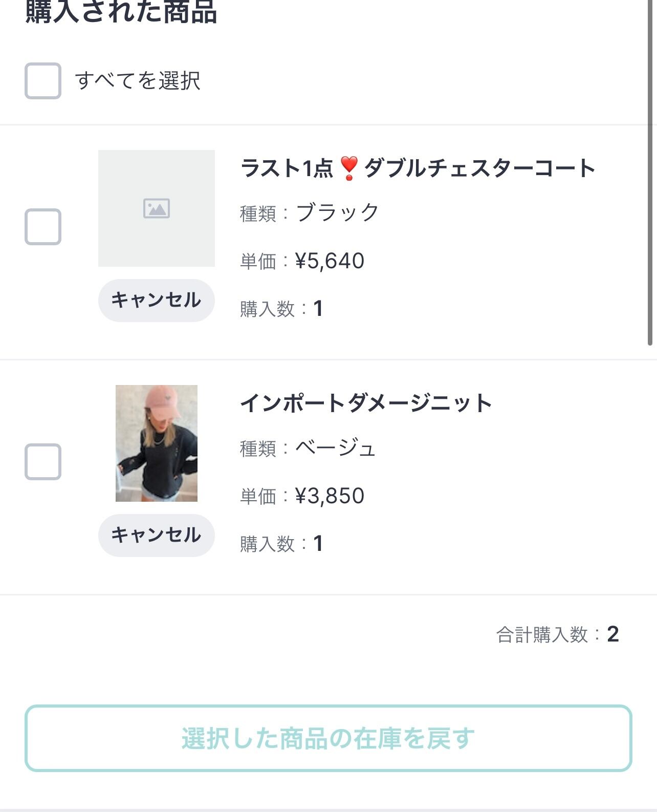Viewport: 657px width, 812px height.
Task: Click the すべてを選択 label text
Action: click(138, 81)
